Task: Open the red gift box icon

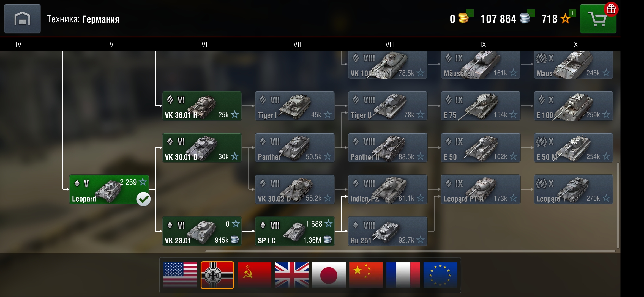Action: 611,9
